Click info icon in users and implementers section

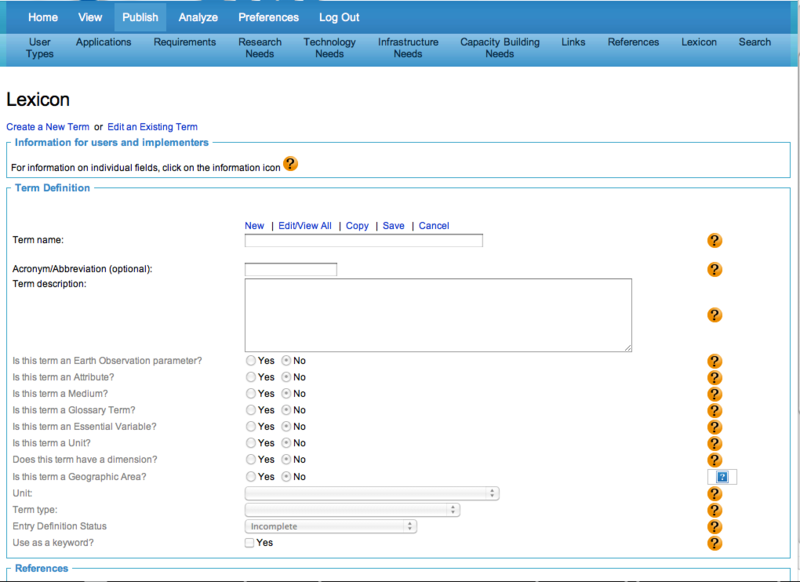[x=290, y=165]
